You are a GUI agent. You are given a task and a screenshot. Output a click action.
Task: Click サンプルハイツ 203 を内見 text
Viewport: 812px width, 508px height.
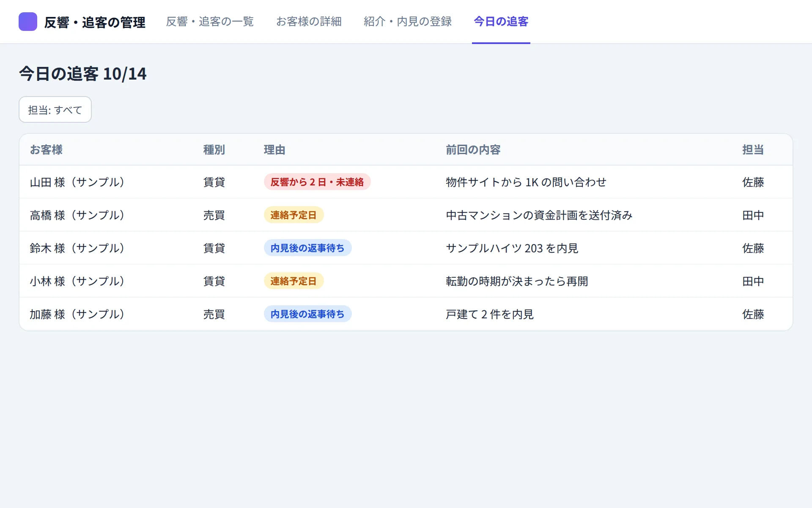[x=512, y=248]
